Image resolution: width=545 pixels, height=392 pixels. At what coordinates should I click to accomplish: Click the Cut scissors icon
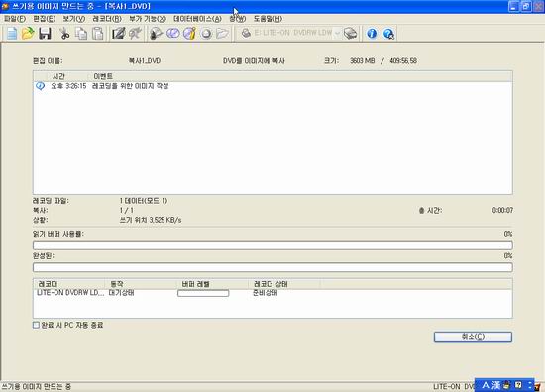click(64, 34)
